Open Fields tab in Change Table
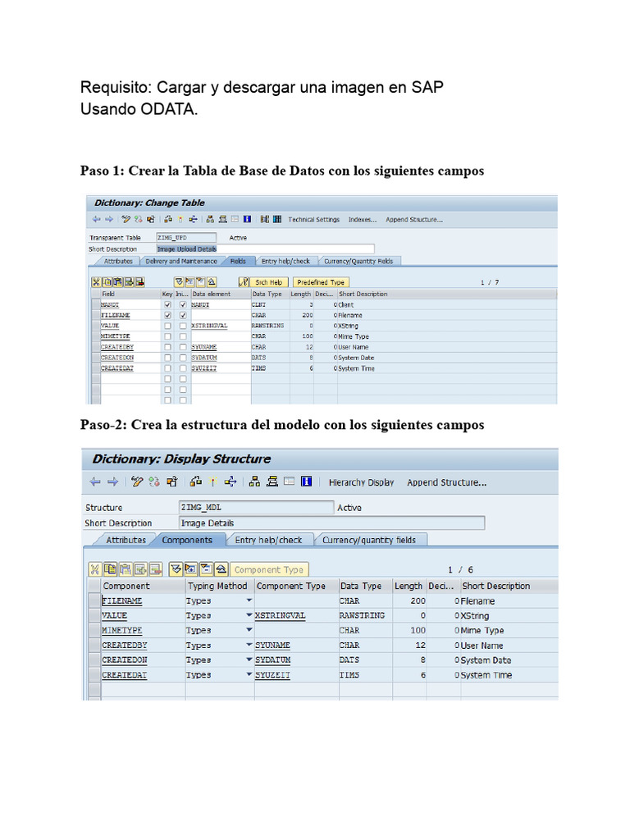The image size is (630, 840). 238,262
